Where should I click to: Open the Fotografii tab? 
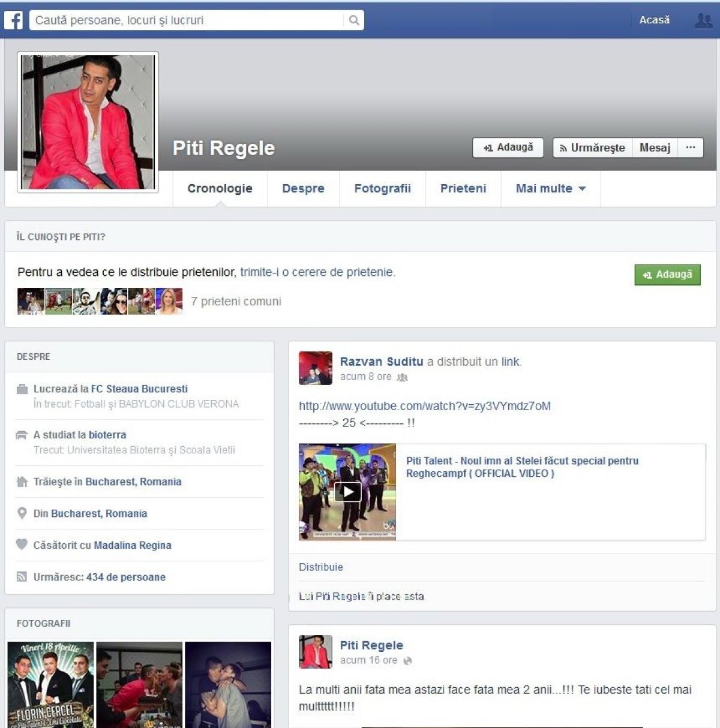[x=382, y=188]
